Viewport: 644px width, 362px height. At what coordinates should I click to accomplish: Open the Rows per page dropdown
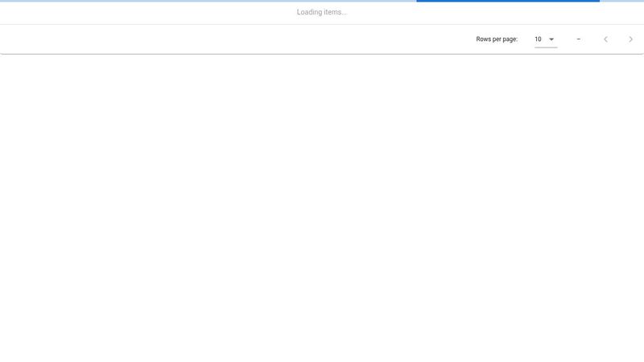click(x=546, y=39)
